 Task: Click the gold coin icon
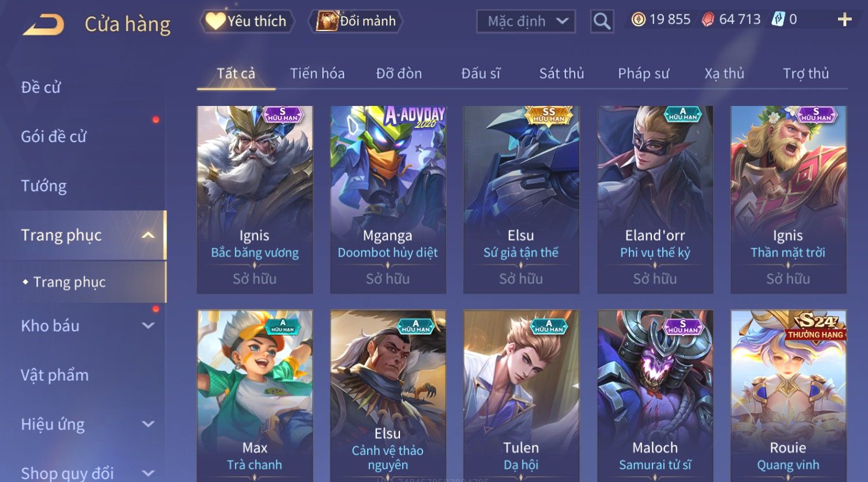tap(638, 20)
